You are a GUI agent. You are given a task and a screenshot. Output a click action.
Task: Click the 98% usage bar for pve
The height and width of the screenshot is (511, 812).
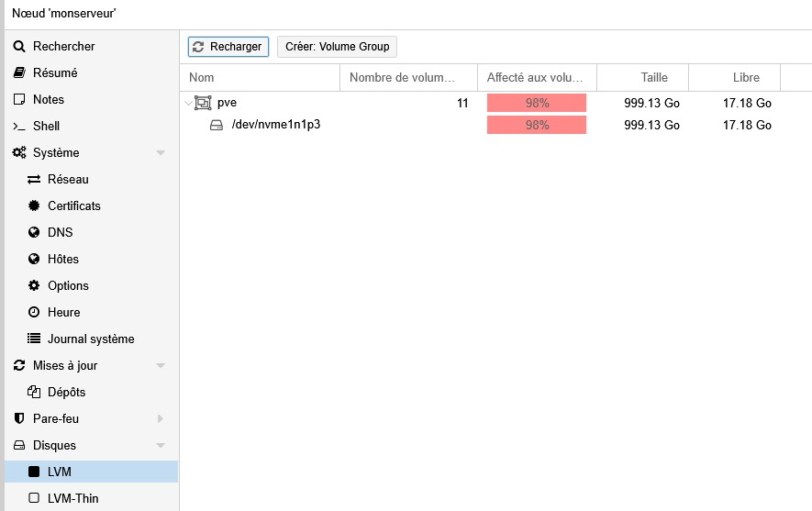537,103
